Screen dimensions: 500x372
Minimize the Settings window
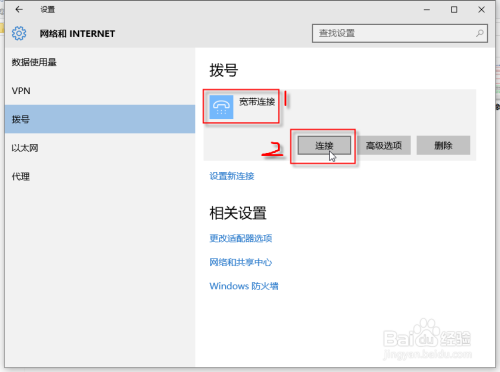coord(427,10)
